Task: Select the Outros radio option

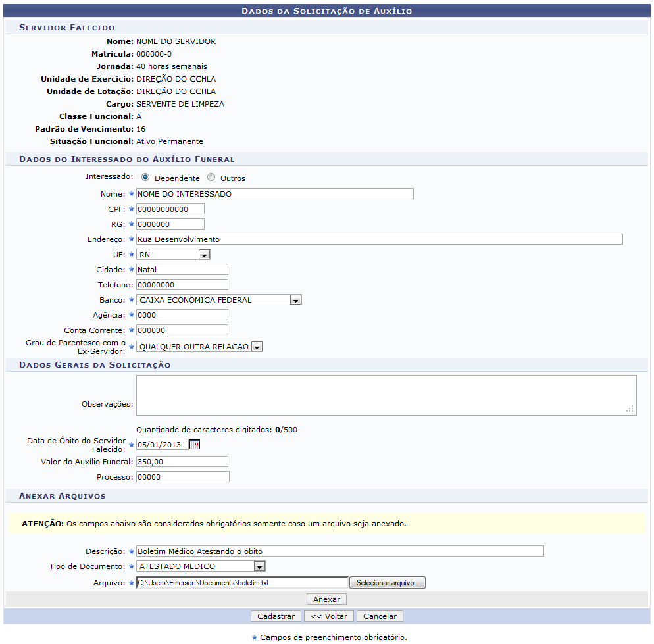Action: (x=211, y=178)
